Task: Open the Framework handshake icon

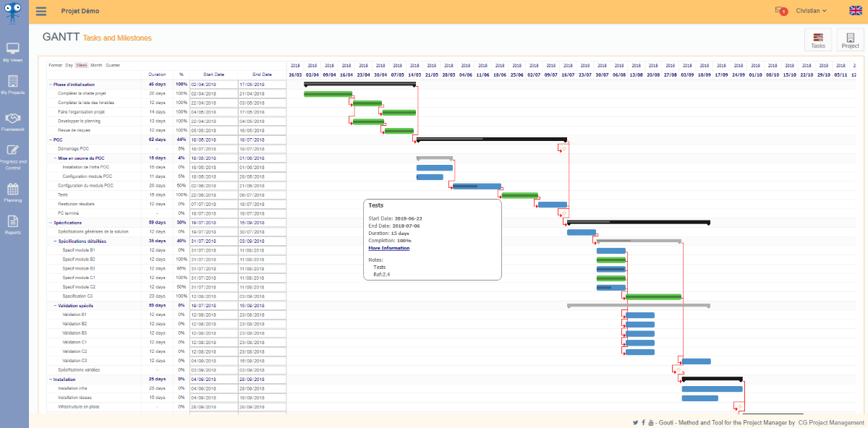Action: tap(12, 121)
